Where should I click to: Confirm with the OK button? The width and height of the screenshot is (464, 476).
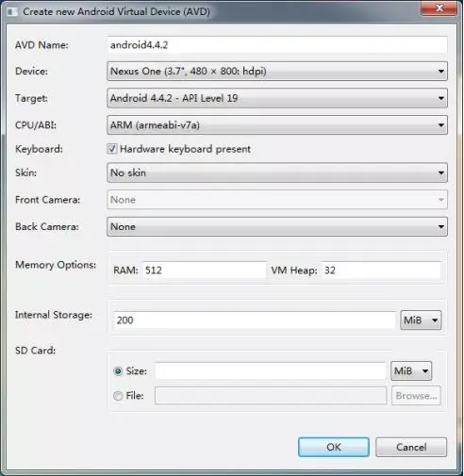pos(334,447)
